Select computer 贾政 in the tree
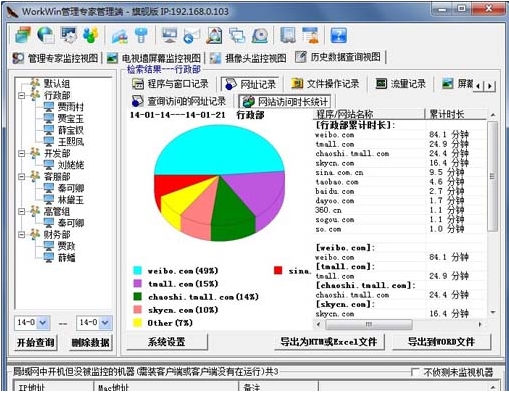The image size is (509, 393). 66,246
